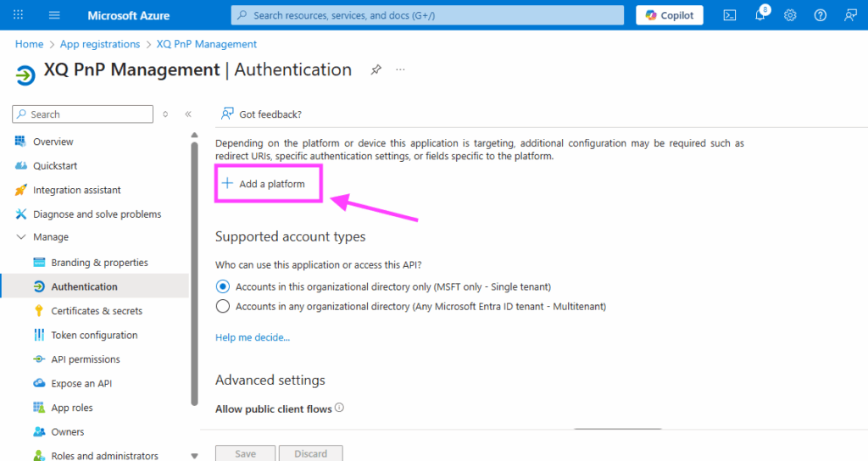This screenshot has height=461, width=868.
Task: Click Add a platform
Action: click(x=264, y=184)
